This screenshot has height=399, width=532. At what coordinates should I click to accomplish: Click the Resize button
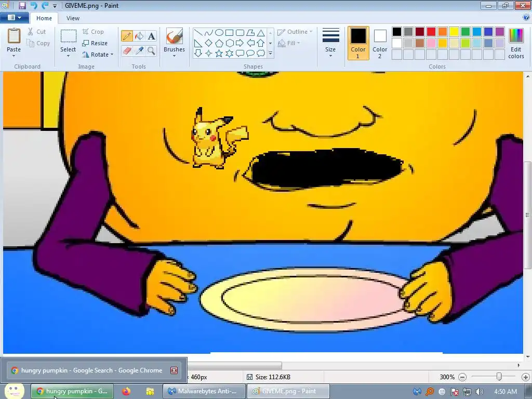(95, 43)
